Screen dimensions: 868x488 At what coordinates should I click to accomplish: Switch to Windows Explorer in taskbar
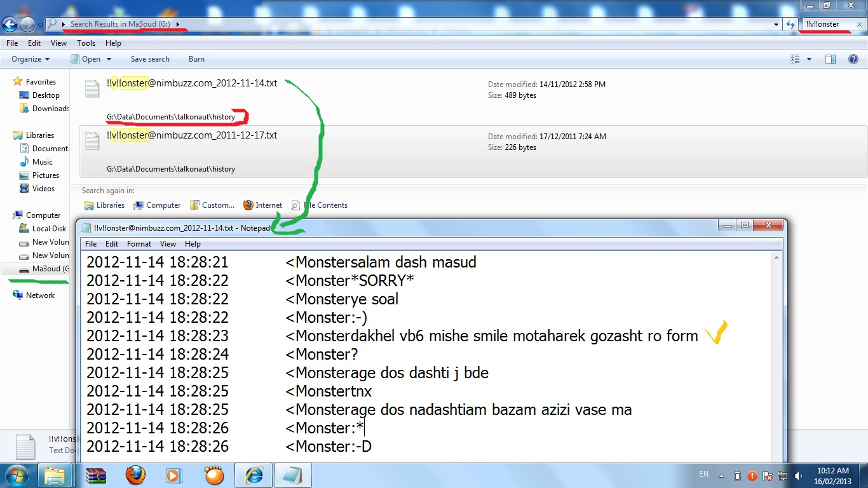click(x=55, y=475)
